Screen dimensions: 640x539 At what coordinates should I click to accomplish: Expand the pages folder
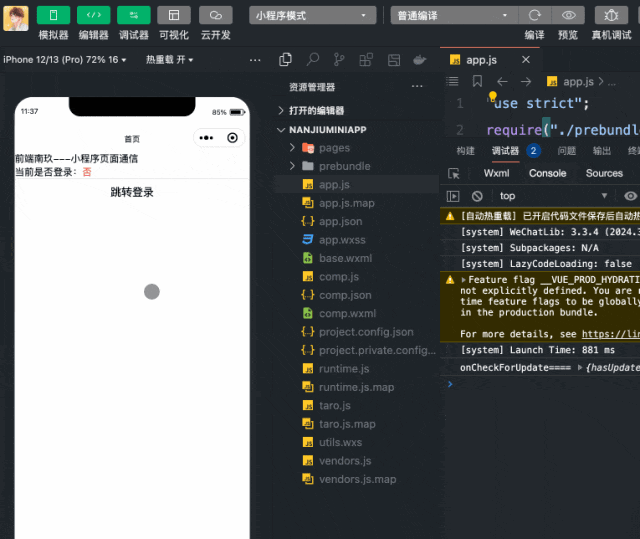coord(334,148)
